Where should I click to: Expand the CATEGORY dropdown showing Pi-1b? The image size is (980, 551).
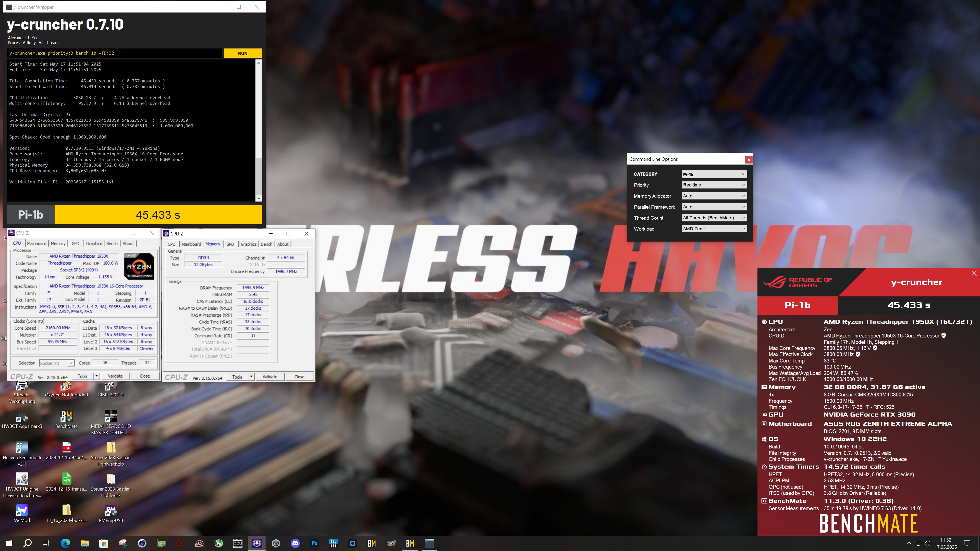coord(714,174)
